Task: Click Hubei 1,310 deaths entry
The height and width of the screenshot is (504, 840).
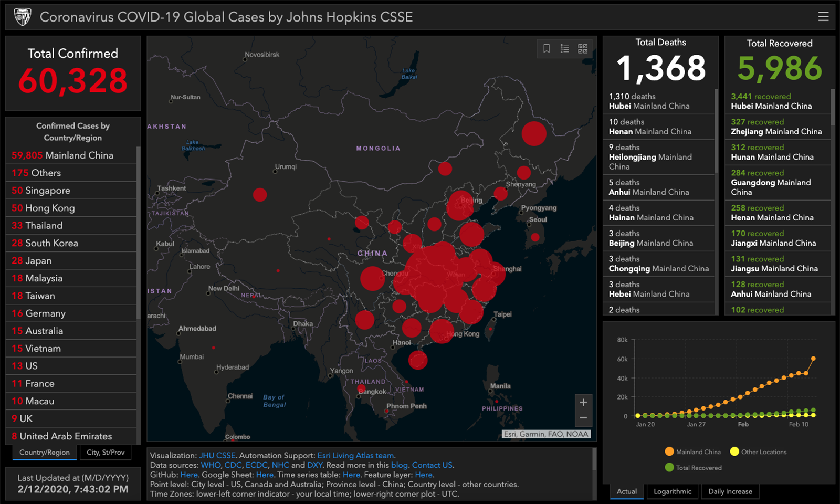Action: (659, 101)
